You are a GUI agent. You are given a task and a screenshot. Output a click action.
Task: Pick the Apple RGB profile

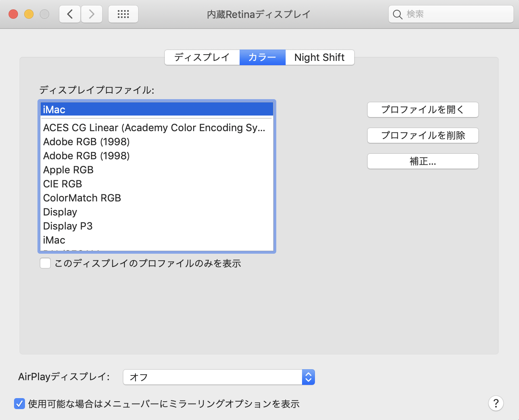pyautogui.click(x=157, y=170)
